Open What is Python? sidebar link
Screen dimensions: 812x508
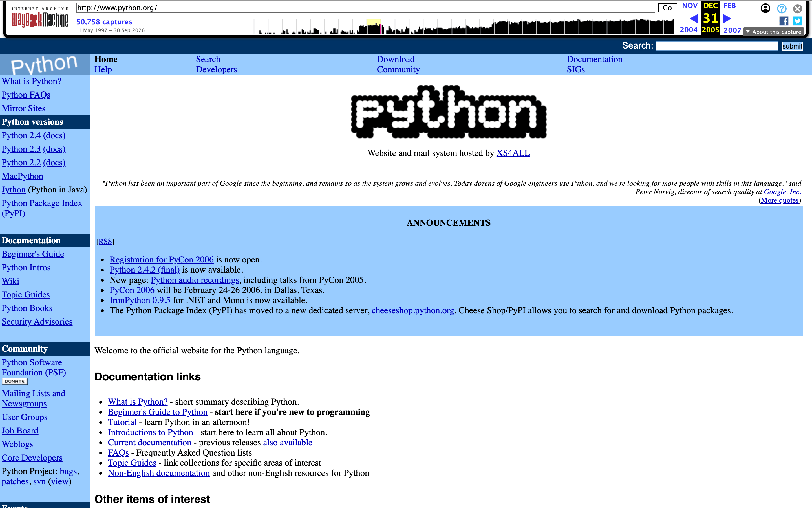(32, 81)
